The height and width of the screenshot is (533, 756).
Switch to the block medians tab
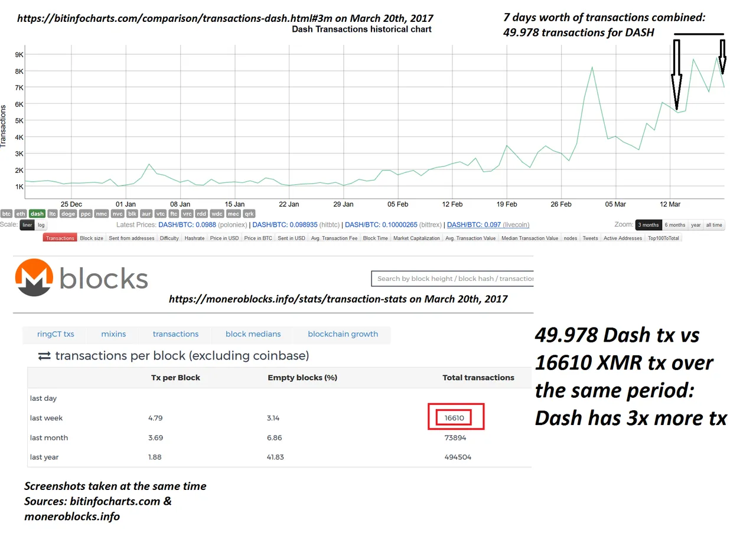pyautogui.click(x=253, y=334)
